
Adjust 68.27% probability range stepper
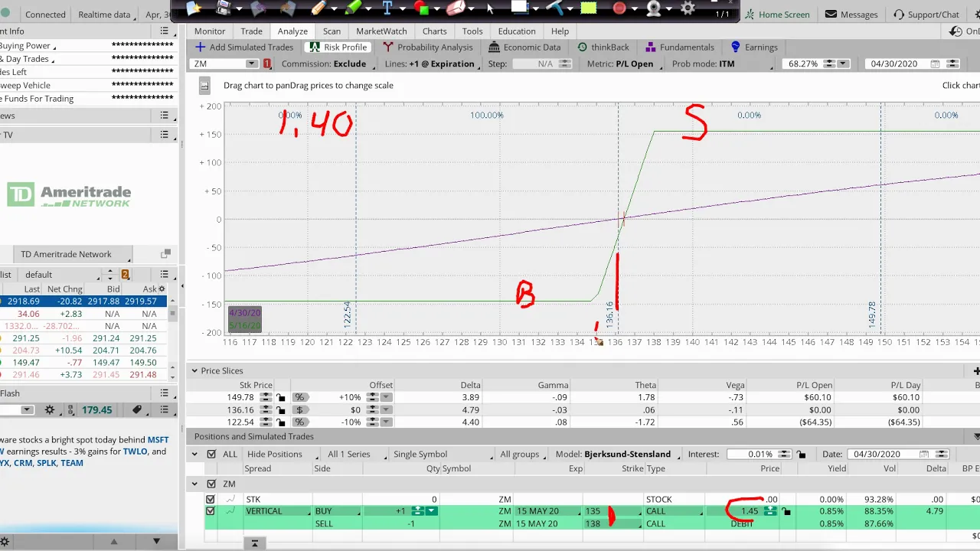(x=830, y=64)
